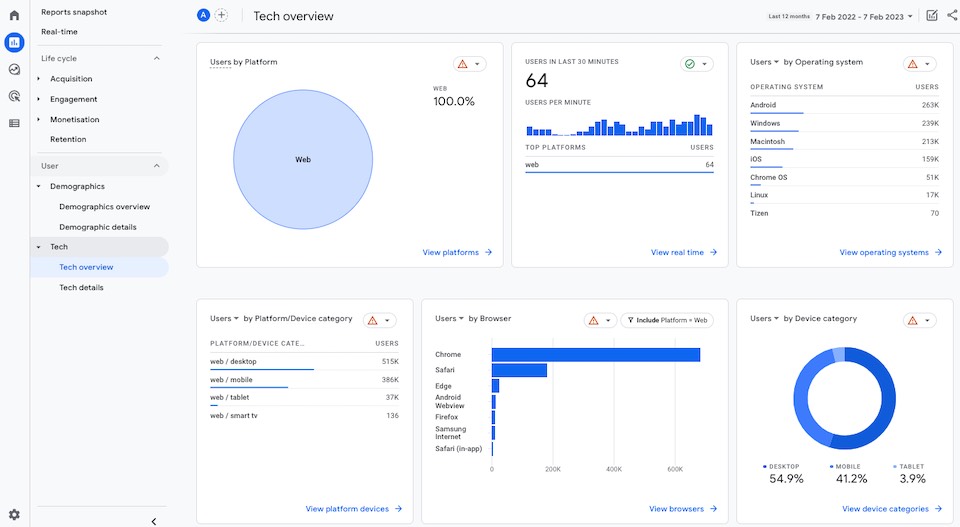960x527 pixels.
Task: Go to the Home icon in the sidebar
Action: point(14,15)
